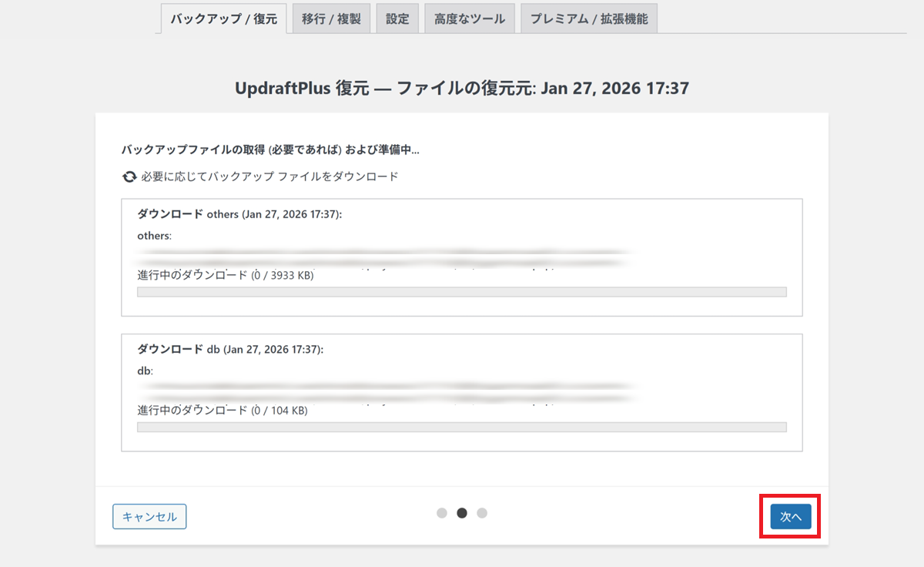This screenshot has width=924, height=567.
Task: Click the 0 / 104 KB progress text
Action: tap(222, 411)
